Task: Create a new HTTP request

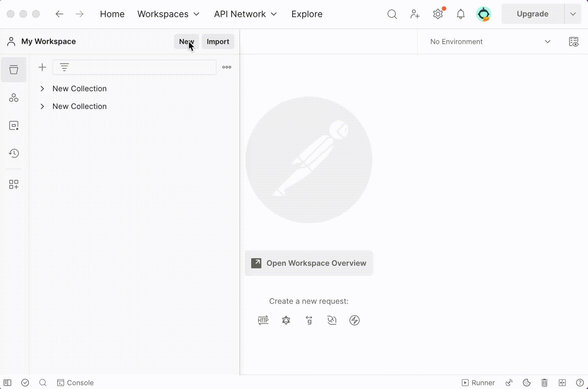Action: tap(263, 320)
